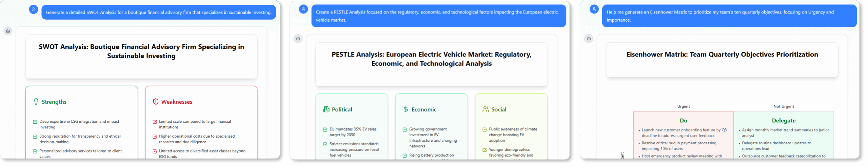Click the shield icon beside Weaknesses
Image resolution: width=868 pixels, height=167 pixels.
click(156, 101)
